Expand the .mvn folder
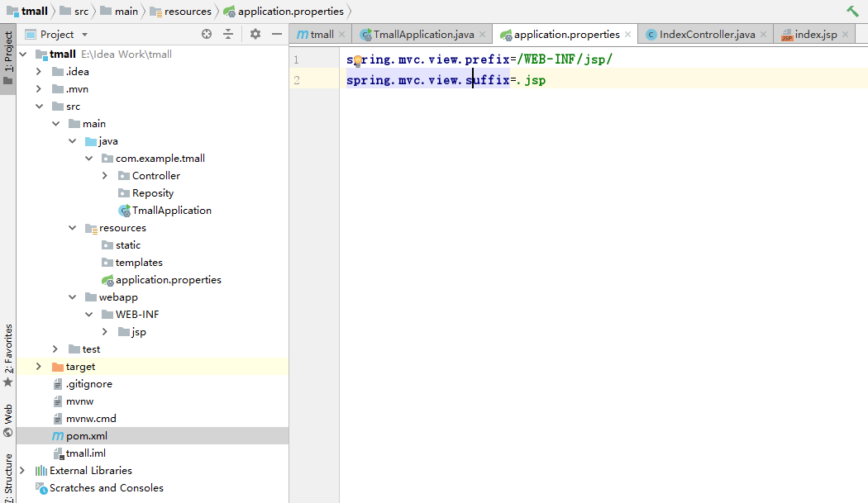 pyautogui.click(x=39, y=88)
